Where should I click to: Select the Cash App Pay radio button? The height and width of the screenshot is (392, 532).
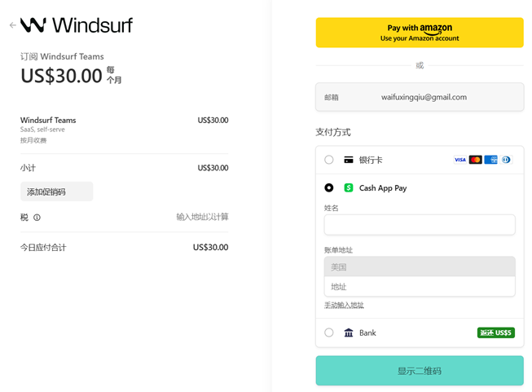[329, 187]
